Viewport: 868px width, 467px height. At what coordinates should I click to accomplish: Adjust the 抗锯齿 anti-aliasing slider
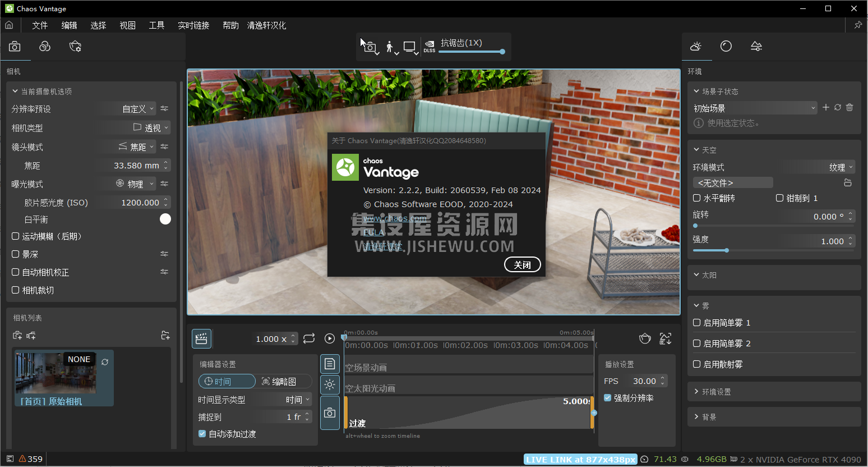(x=472, y=52)
